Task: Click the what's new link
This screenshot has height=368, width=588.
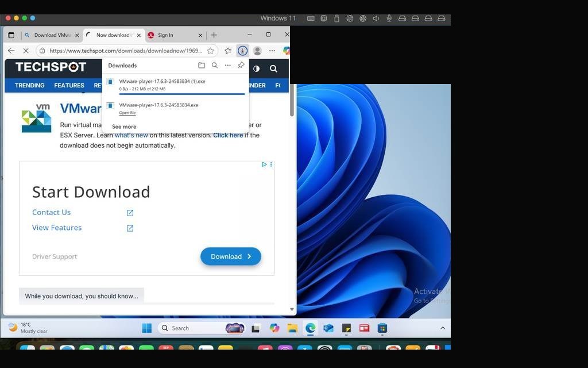Action: point(131,135)
